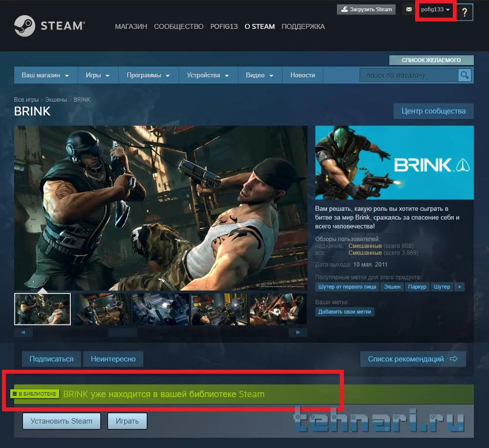Select the fifth screenshot thumbnail
The height and width of the screenshot is (448, 489).
click(x=278, y=309)
